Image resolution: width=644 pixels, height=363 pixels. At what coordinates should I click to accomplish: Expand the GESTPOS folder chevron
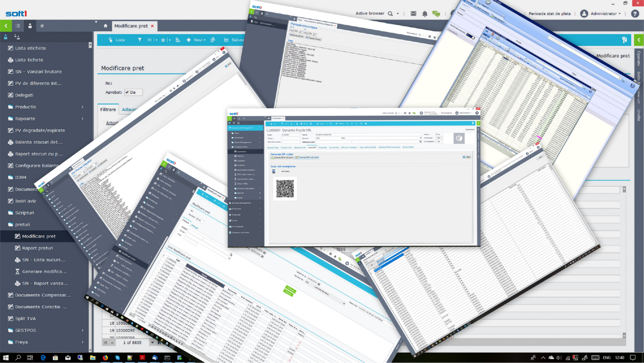point(82,330)
